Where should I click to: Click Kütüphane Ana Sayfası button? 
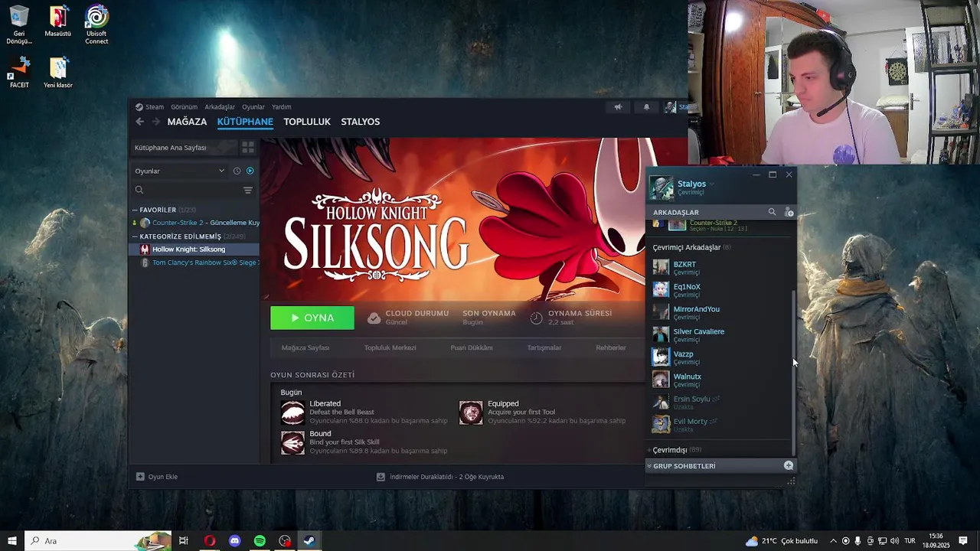184,147
